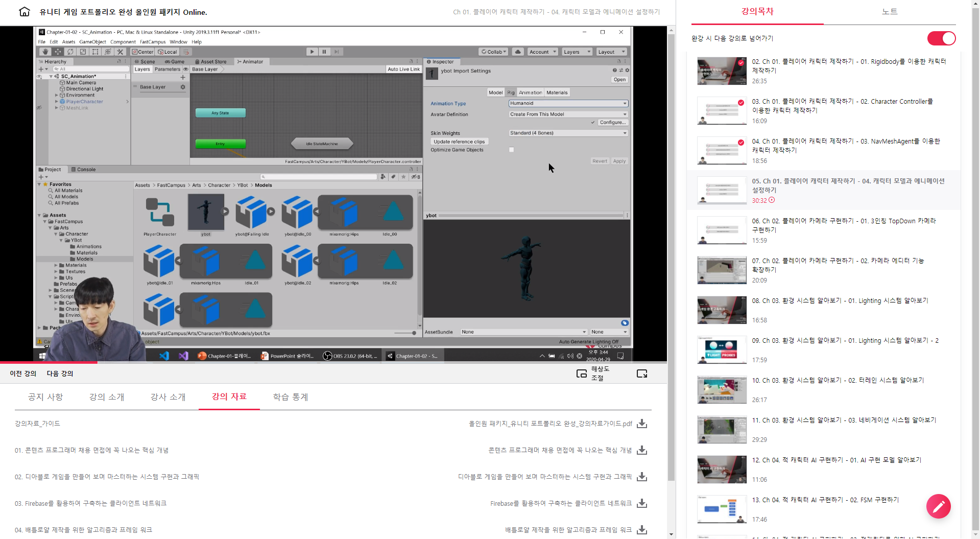Open the Base Layer gear settings

coord(182,87)
